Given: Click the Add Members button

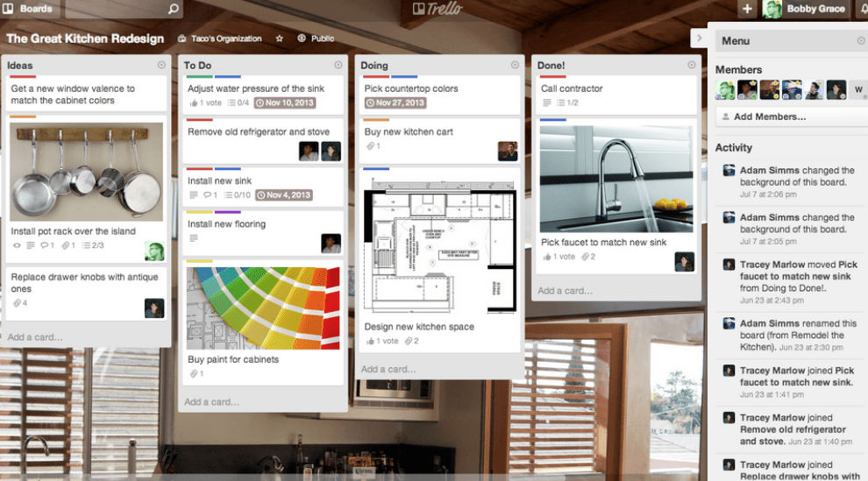Looking at the screenshot, I should [791, 117].
